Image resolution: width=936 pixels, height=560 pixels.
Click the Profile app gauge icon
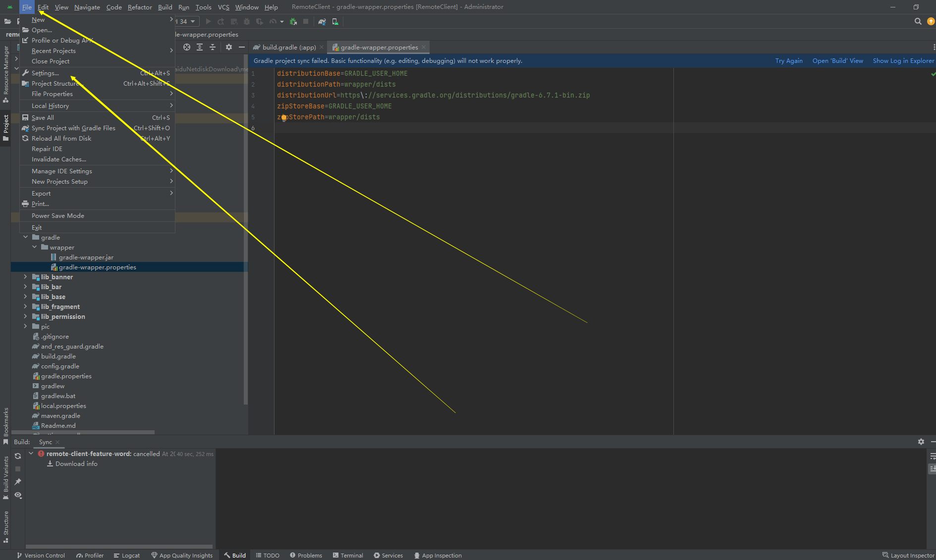[x=273, y=21]
